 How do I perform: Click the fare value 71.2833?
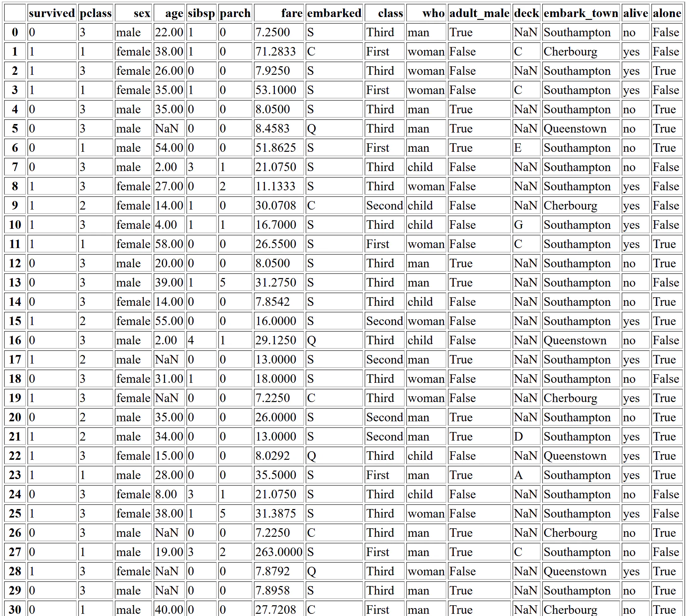[x=276, y=51]
